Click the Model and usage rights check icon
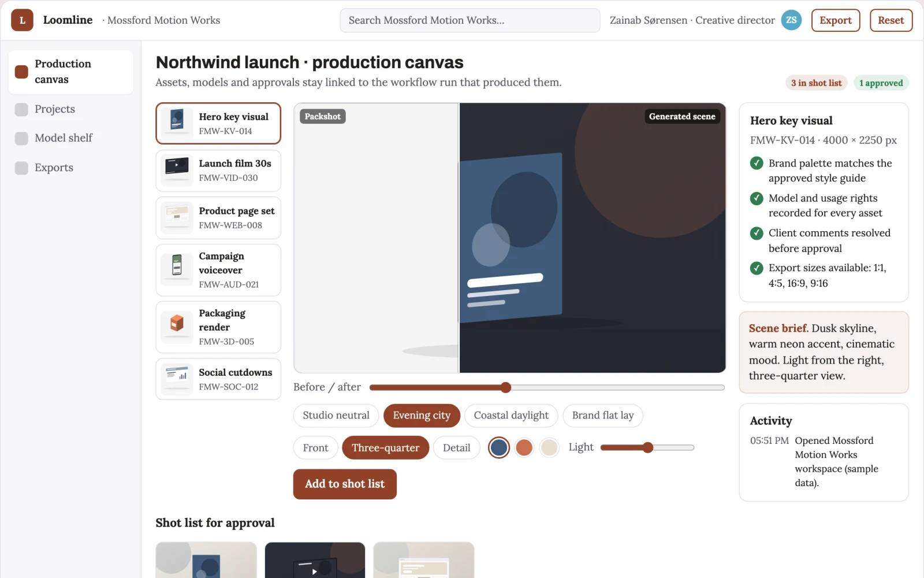 point(757,198)
